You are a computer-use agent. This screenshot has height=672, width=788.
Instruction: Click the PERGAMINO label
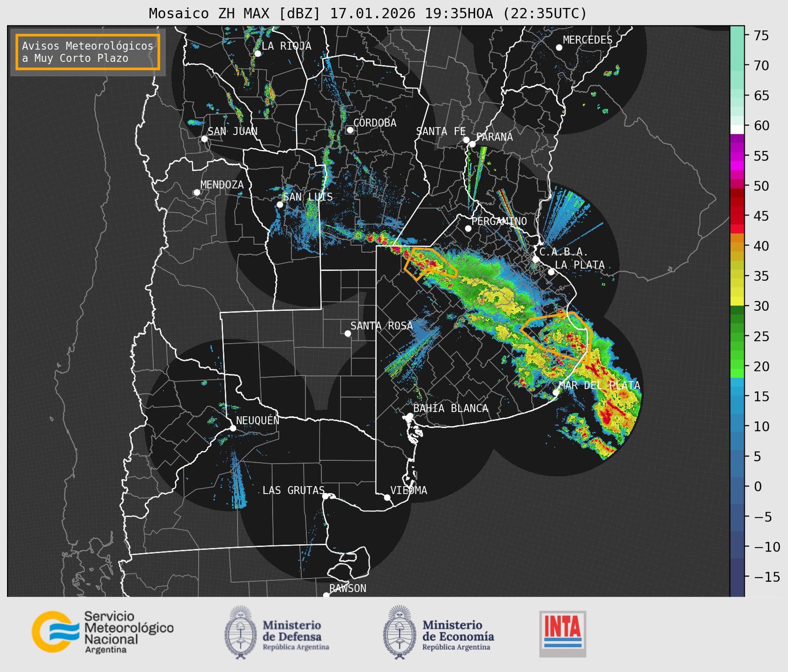click(x=499, y=221)
